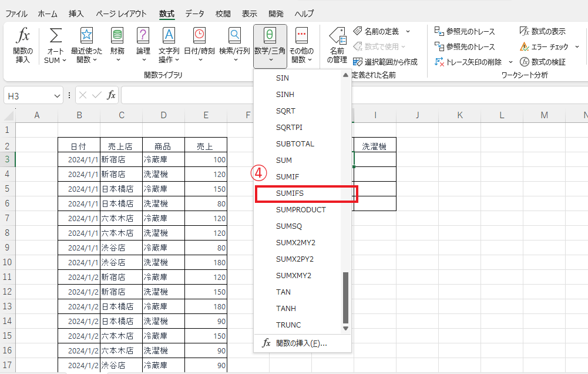The width and height of the screenshot is (588, 374).
Task: Open the Text (文字列操作) functions menu
Action: coord(169,45)
